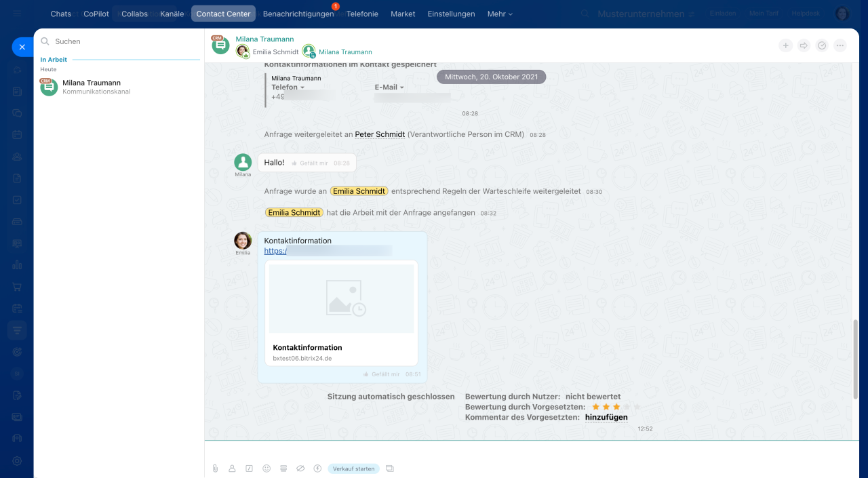Go to the Collabs tab
This screenshot has height=478, width=868.
pos(134,14)
